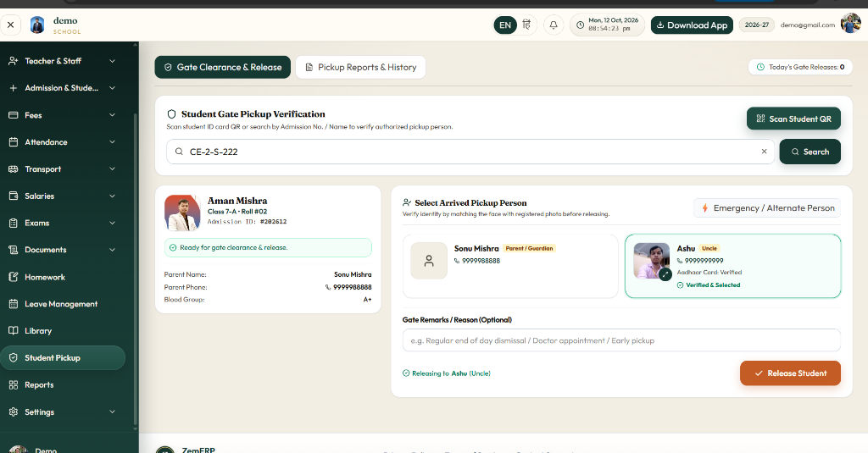
Task: Click in Gate Remarks / Reason field
Action: click(x=621, y=340)
